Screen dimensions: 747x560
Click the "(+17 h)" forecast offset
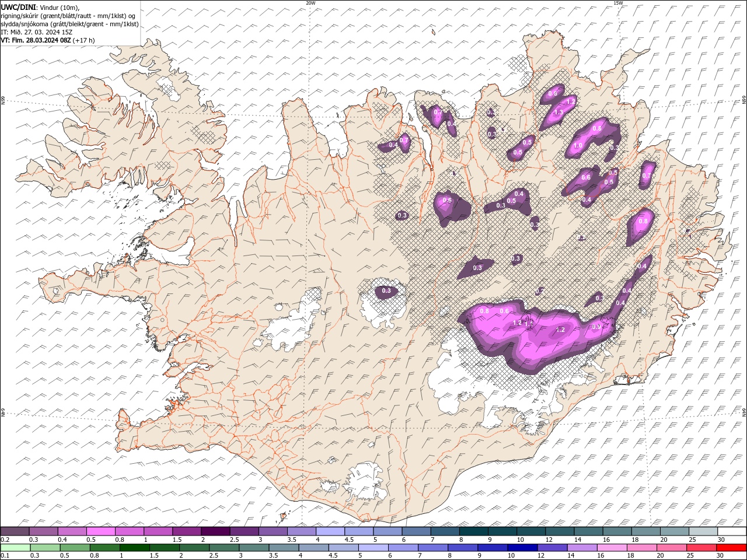pos(84,40)
